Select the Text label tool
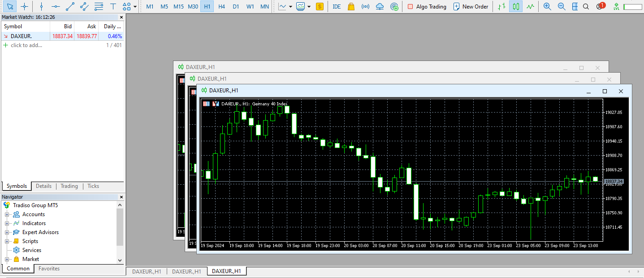 (x=113, y=6)
